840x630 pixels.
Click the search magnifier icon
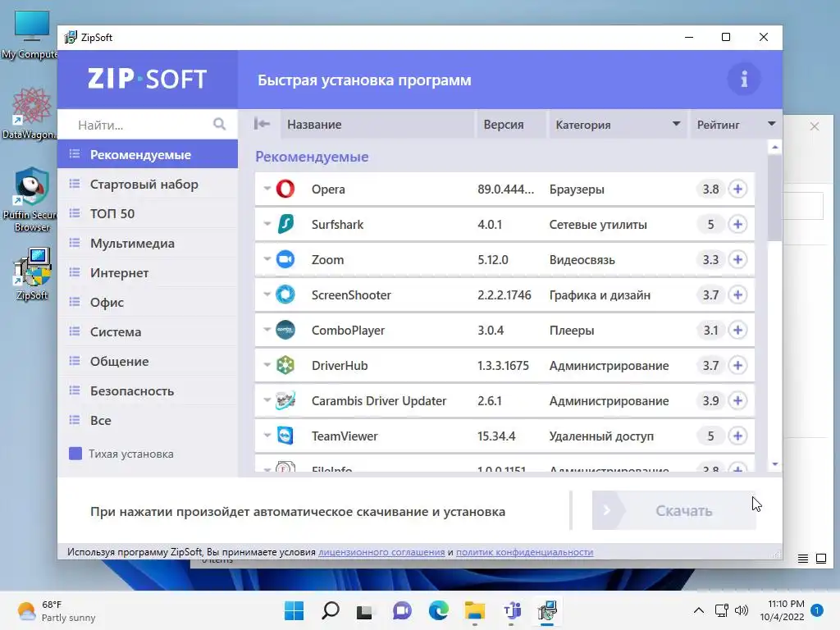click(219, 125)
